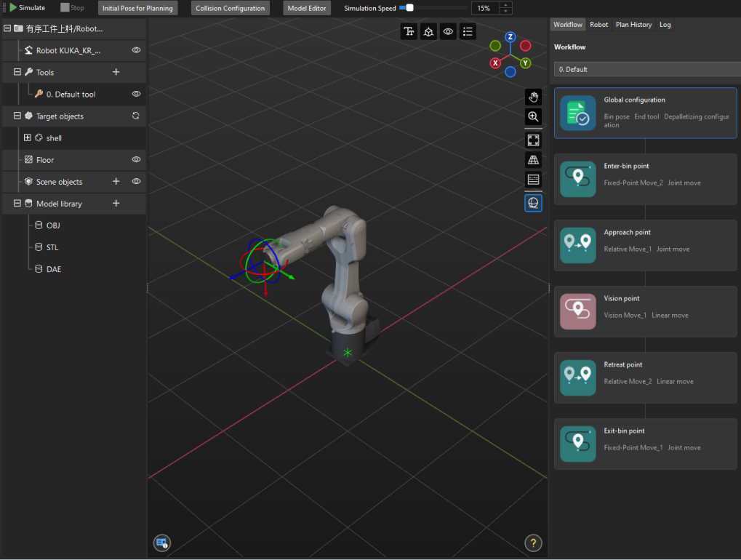The height and width of the screenshot is (560, 741).
Task: Switch to the Plan History tab
Action: (633, 24)
